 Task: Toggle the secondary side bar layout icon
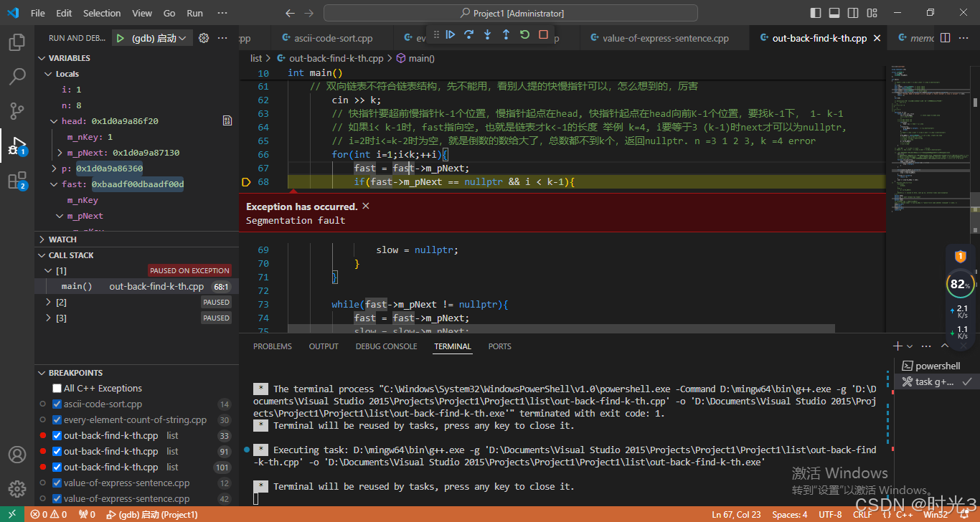(x=853, y=13)
